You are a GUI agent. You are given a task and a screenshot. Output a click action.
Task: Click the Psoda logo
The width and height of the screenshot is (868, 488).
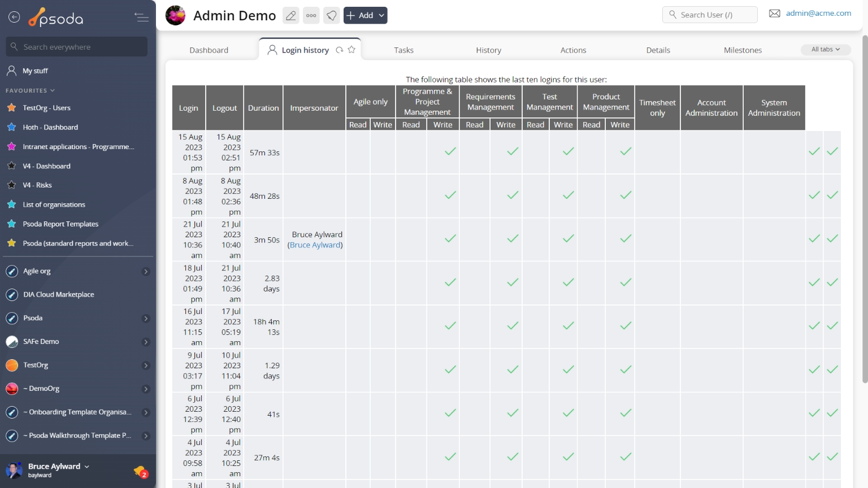tap(56, 18)
